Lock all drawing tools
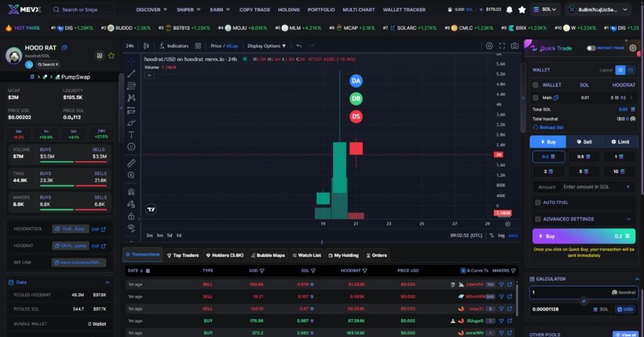 tap(131, 216)
